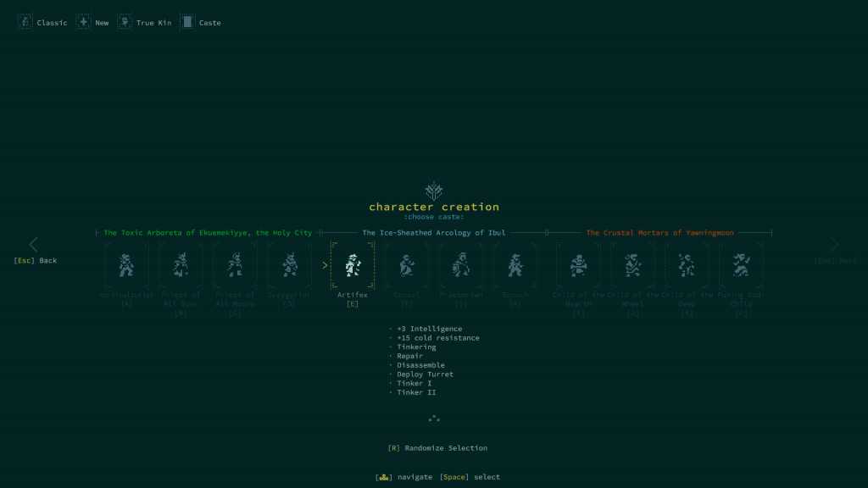This screenshot has width=868, height=488.
Task: Select the Priest of All Suns sprite
Action: pyautogui.click(x=181, y=265)
